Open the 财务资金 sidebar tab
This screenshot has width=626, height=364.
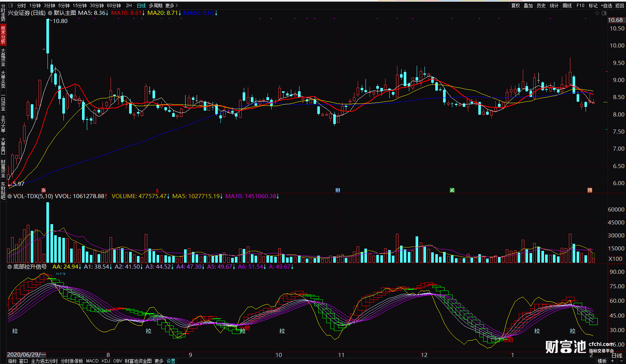tap(3, 169)
